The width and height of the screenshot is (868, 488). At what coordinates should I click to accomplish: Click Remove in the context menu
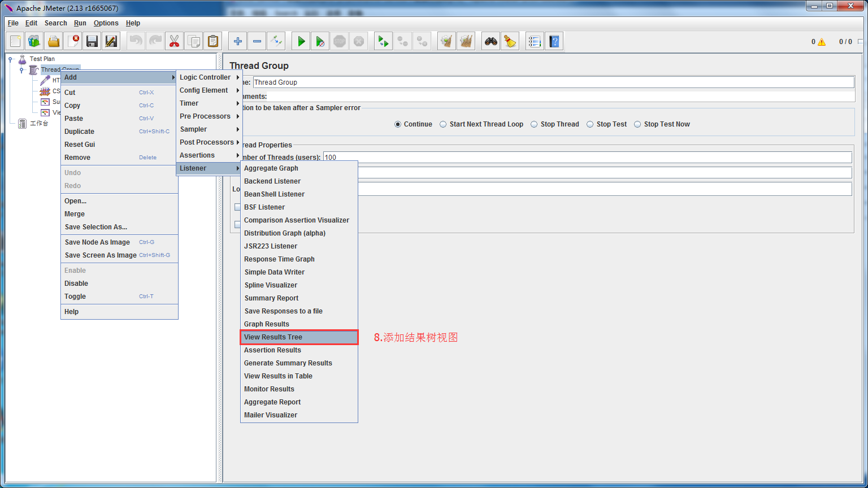point(119,158)
